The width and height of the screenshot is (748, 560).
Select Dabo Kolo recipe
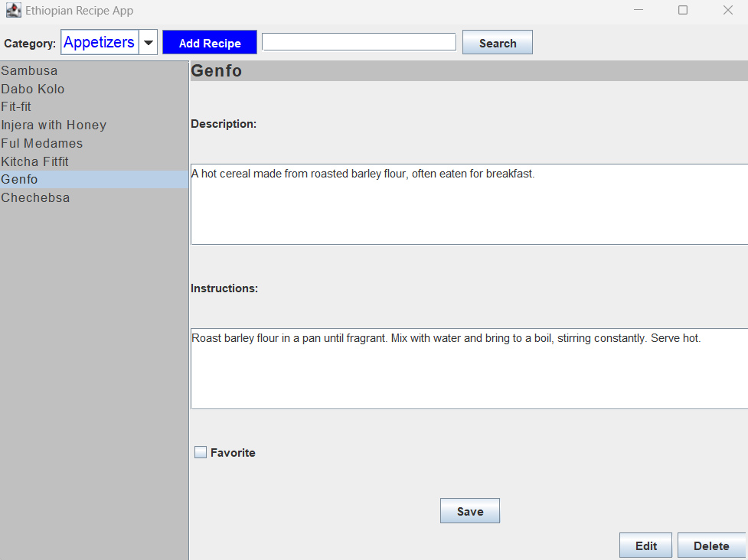[33, 89]
